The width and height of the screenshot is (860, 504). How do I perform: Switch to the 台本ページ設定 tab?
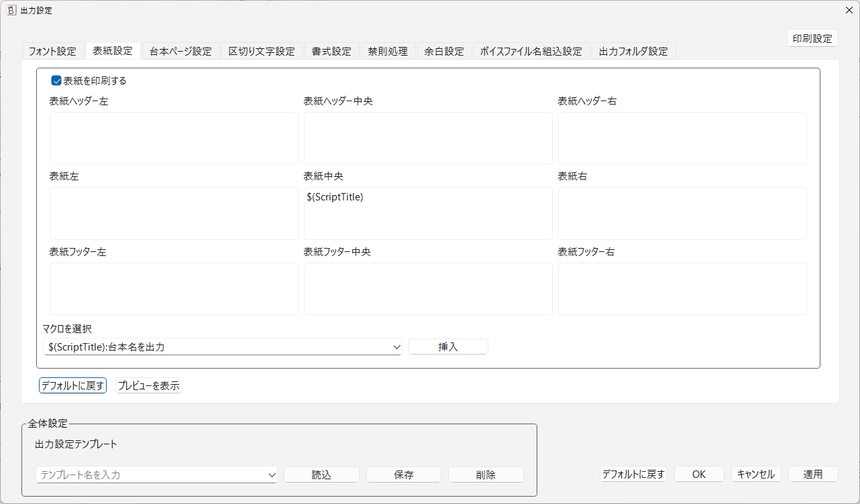pos(180,50)
